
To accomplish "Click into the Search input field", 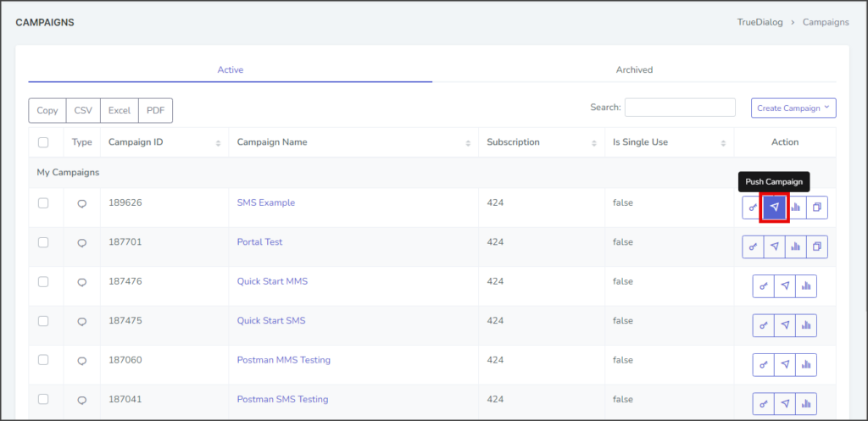I will click(680, 108).
